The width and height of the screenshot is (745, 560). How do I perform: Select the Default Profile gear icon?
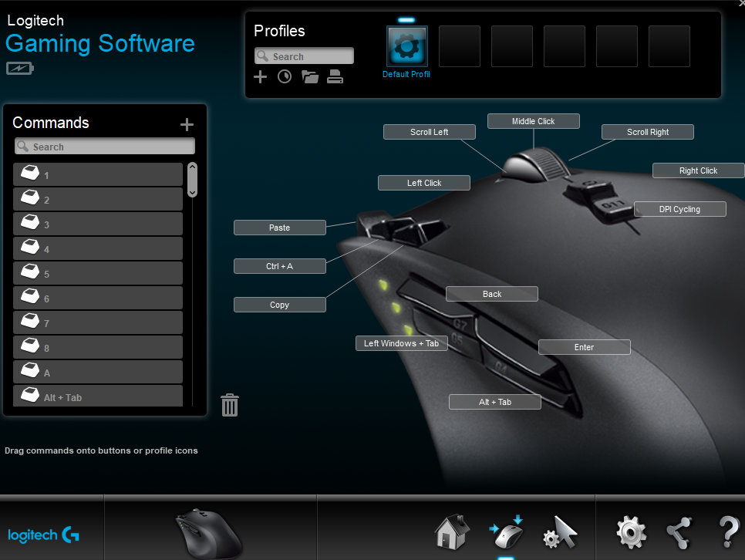406,46
